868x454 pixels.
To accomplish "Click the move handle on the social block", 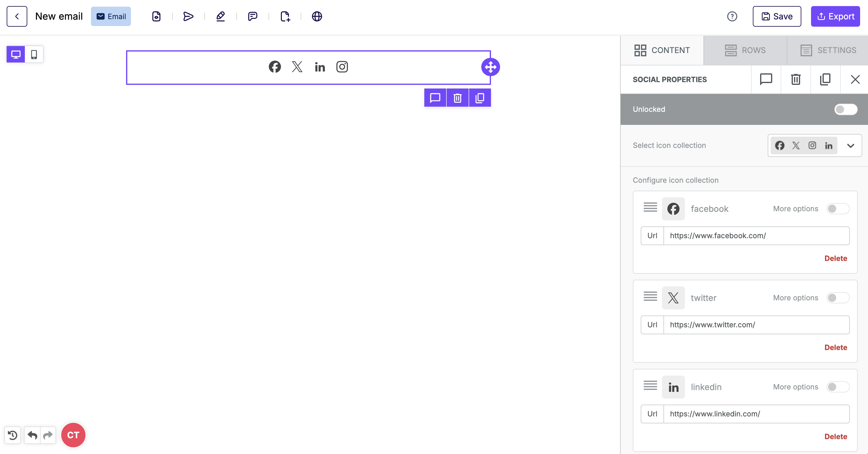I will (x=491, y=67).
